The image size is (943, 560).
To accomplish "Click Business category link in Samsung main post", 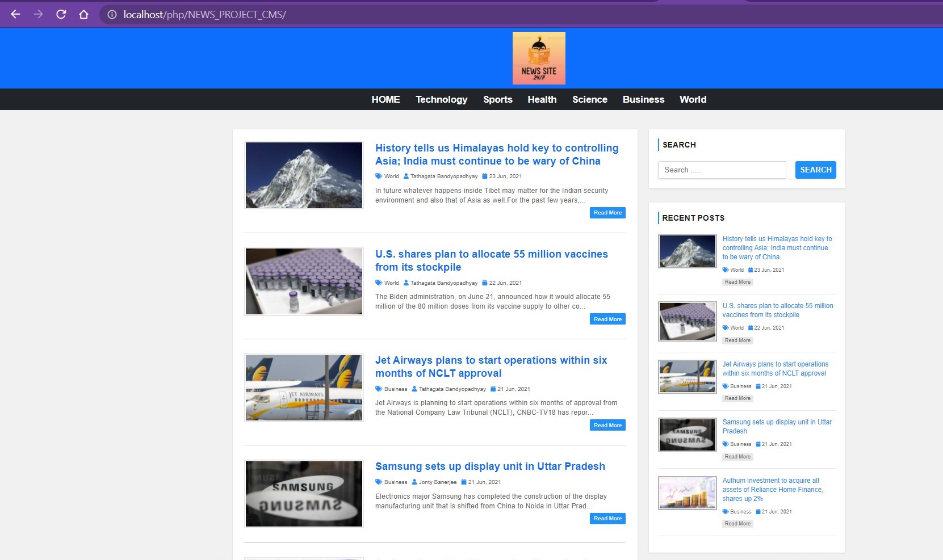I will (396, 482).
